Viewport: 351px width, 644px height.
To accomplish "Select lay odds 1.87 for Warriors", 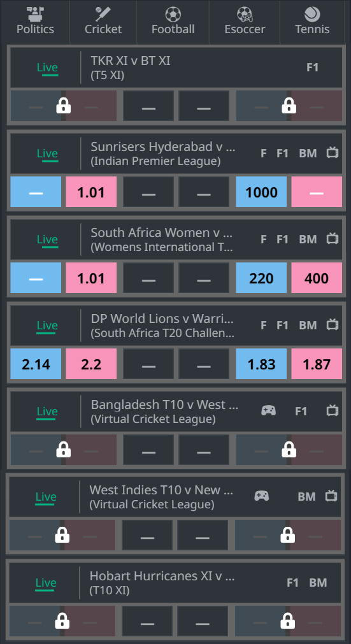I will (x=317, y=364).
